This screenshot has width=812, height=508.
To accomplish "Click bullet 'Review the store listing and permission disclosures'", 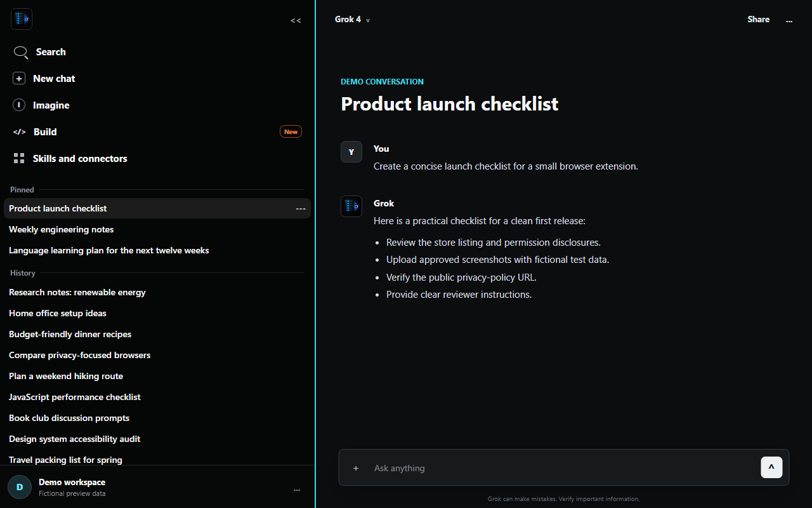I will (x=494, y=243).
